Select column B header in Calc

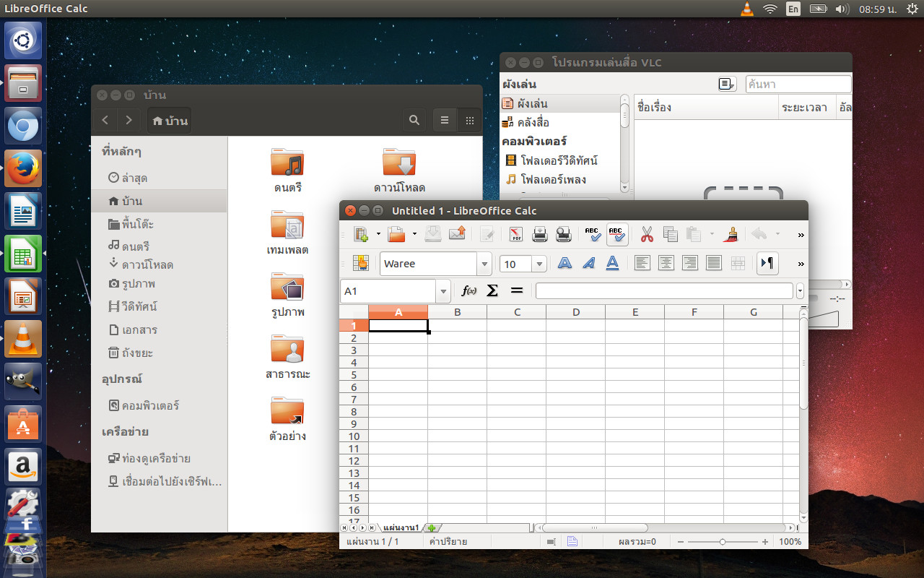point(458,312)
